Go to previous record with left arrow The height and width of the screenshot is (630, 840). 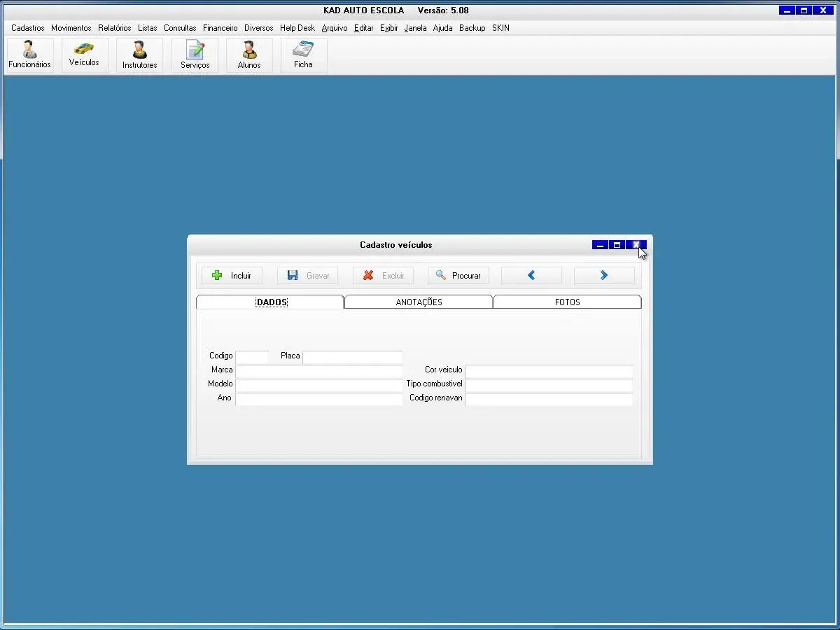pyautogui.click(x=531, y=276)
